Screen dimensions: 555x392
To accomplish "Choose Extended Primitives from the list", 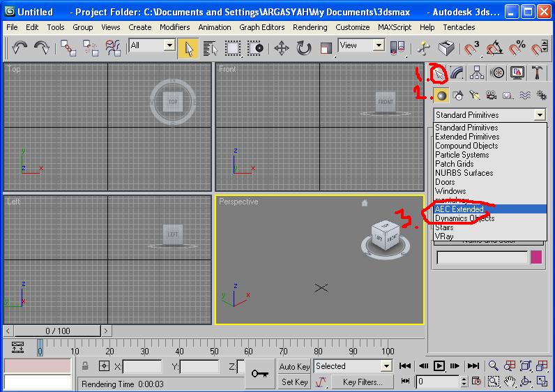I will click(x=490, y=137).
